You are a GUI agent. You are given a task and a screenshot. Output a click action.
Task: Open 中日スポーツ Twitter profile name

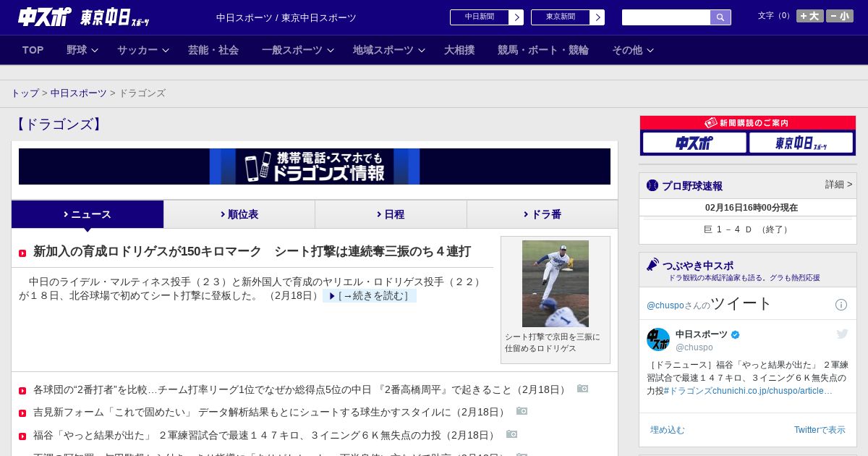(702, 334)
